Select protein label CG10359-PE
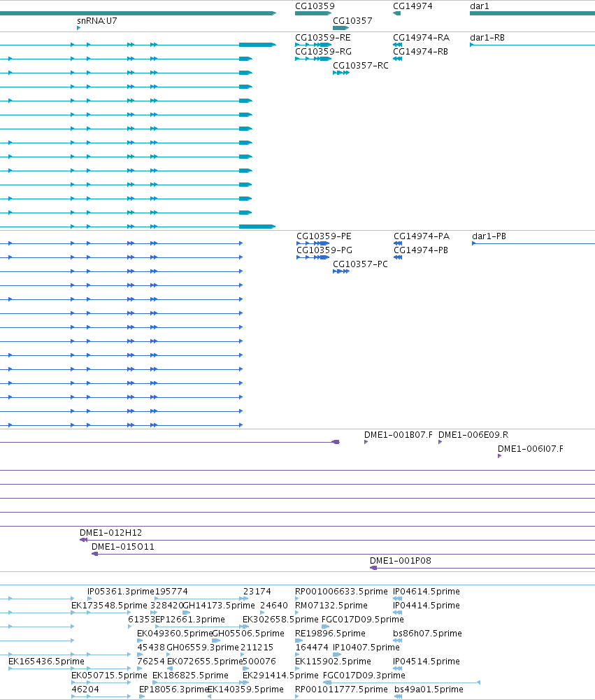Image resolution: width=595 pixels, height=700 pixels. click(324, 236)
